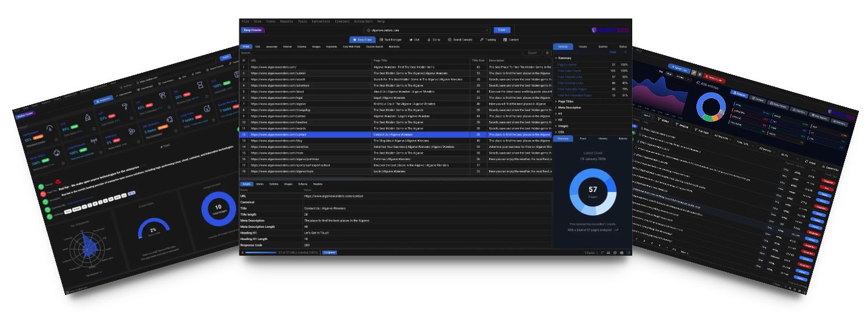Clear the URL field with red X
The height and width of the screenshot is (312, 868).
(x=487, y=30)
